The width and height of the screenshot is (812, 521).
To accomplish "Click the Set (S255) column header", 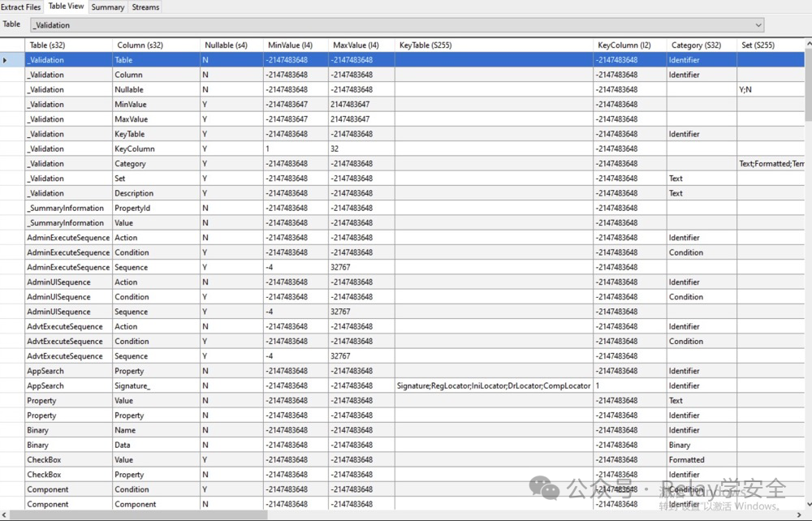I will 771,45.
